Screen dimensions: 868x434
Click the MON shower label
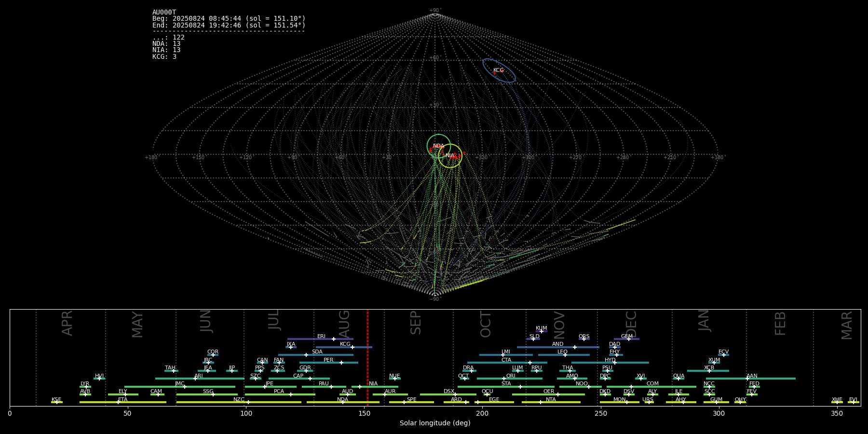[x=620, y=400]
